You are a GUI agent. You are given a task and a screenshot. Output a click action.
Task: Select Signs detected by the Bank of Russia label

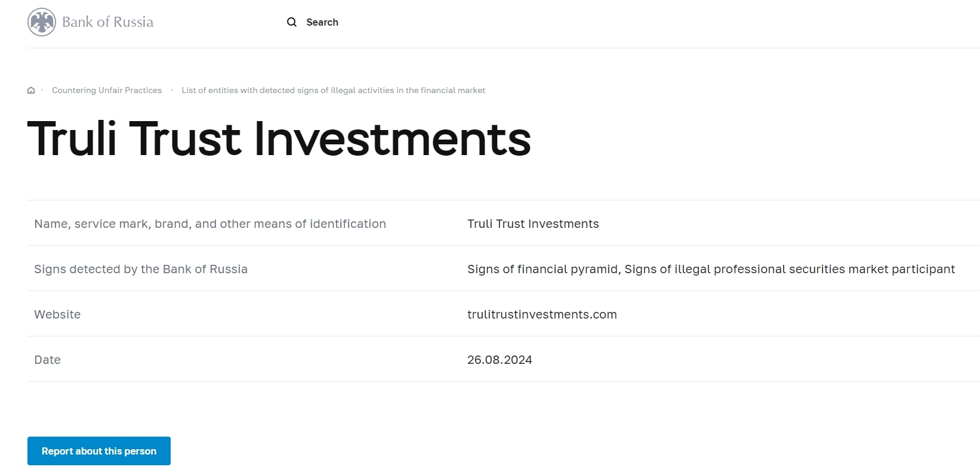click(x=141, y=269)
